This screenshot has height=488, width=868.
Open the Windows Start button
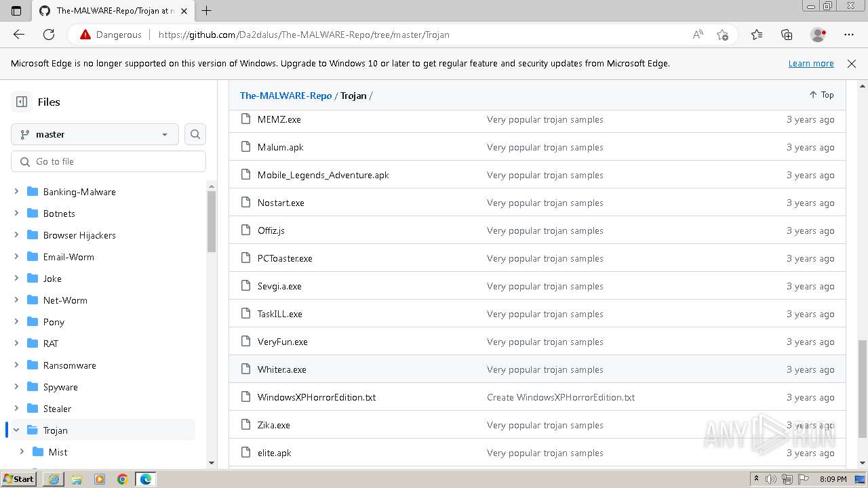pyautogui.click(x=19, y=479)
